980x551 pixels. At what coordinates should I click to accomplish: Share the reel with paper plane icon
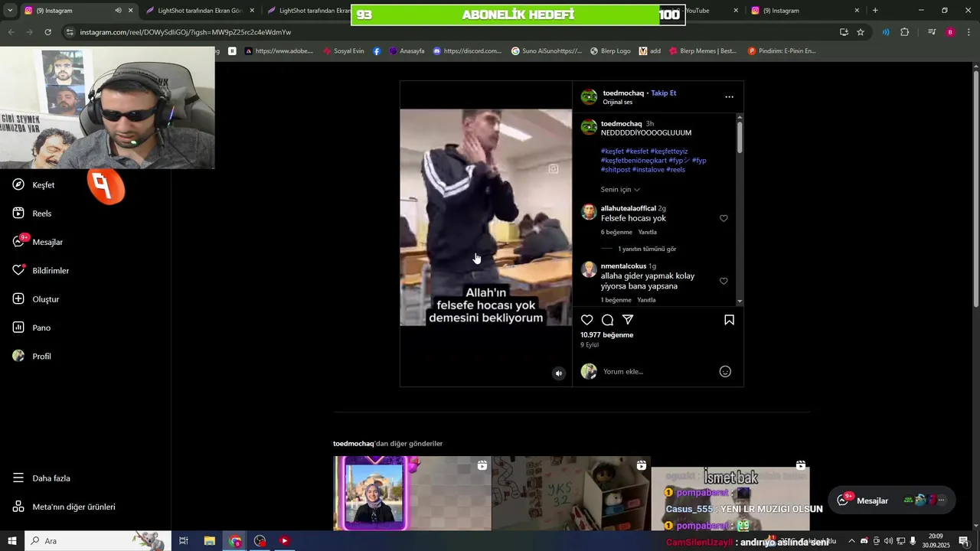point(628,320)
